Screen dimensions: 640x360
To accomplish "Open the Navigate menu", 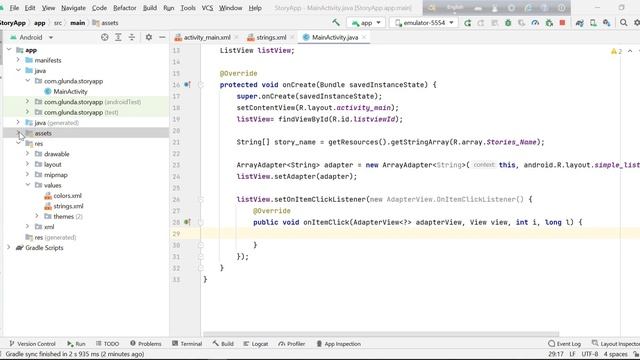I will click(73, 8).
